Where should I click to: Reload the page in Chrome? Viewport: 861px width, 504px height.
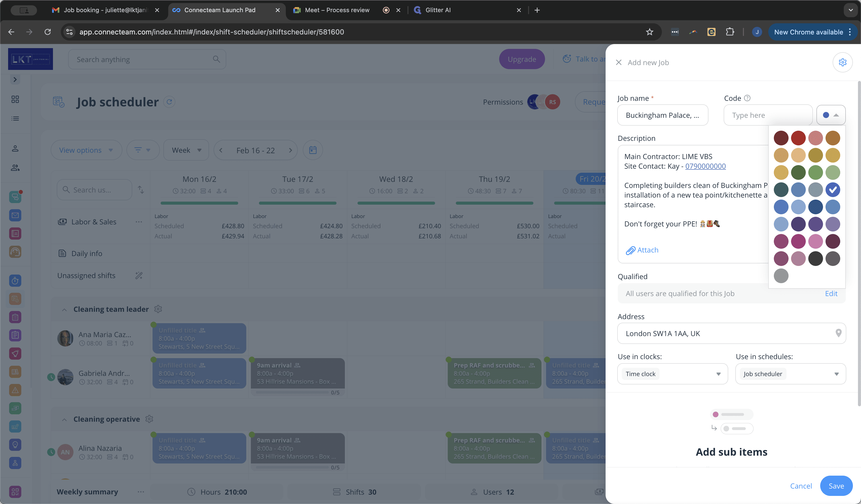tap(47, 32)
